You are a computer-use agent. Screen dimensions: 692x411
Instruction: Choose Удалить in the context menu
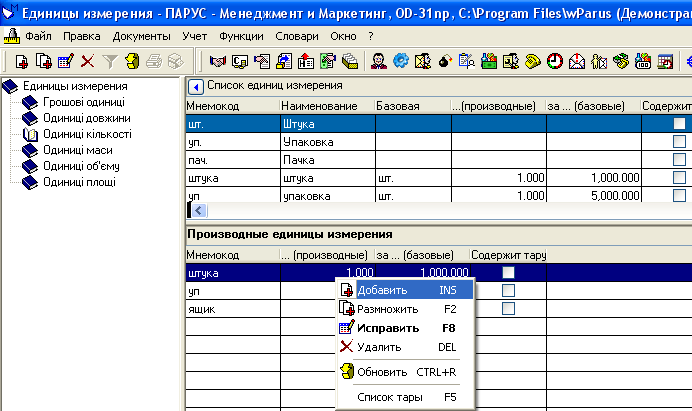tap(406, 347)
